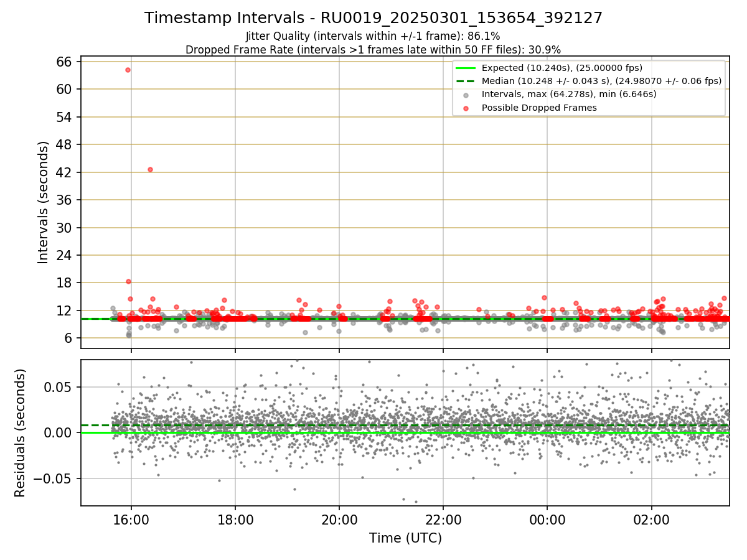Click the "Time (UTC)" x-axis label
Image resolution: width=747 pixels, height=560 pixels.
pyautogui.click(x=405, y=538)
